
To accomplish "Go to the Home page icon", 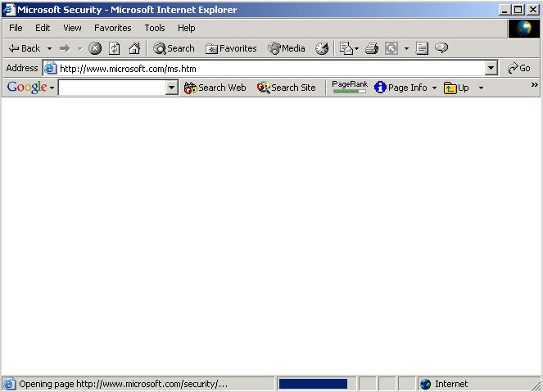I will [x=133, y=48].
